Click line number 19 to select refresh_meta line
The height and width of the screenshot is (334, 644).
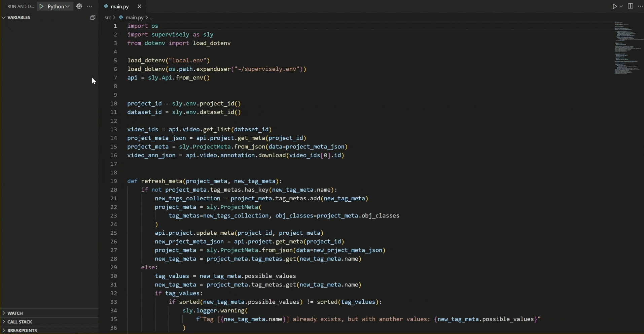pos(114,181)
